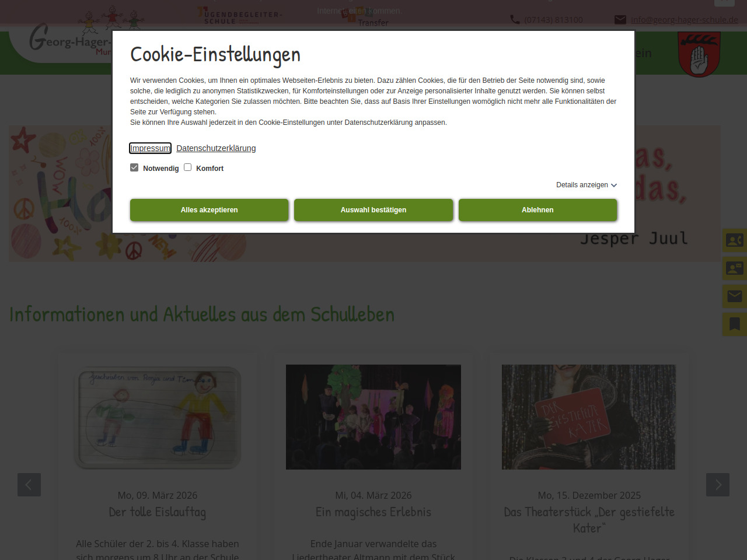Viewport: 747px width, 560px height.
Task: Open the theater stage performance thumbnail
Action: coord(373,417)
